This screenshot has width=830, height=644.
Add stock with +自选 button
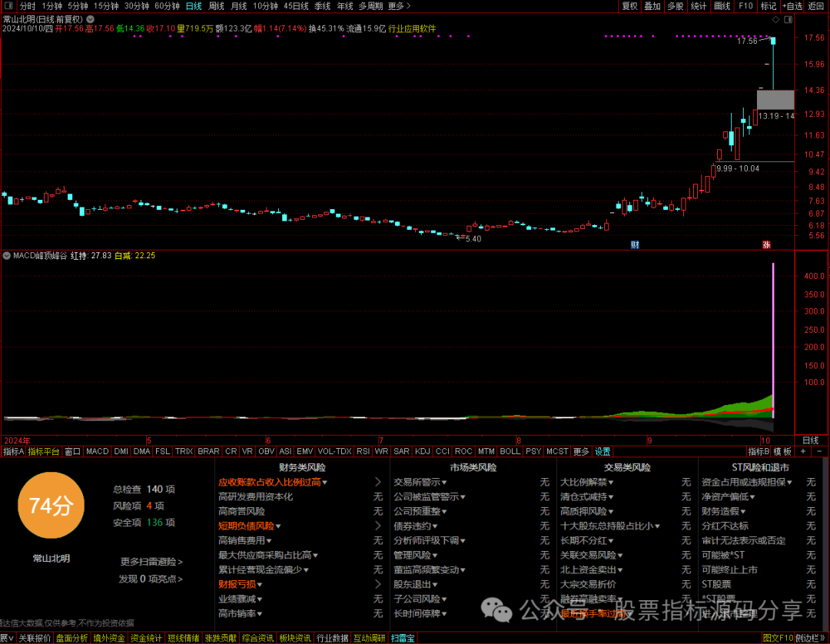point(792,6)
